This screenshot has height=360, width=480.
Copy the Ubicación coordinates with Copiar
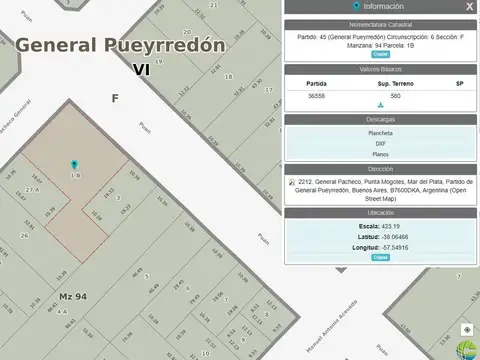coord(380,257)
